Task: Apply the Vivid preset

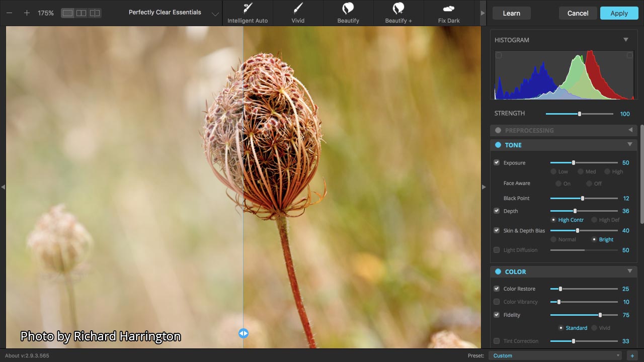Action: [x=298, y=13]
